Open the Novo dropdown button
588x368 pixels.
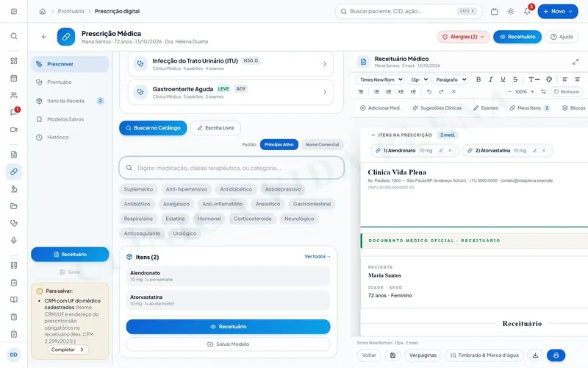click(558, 11)
